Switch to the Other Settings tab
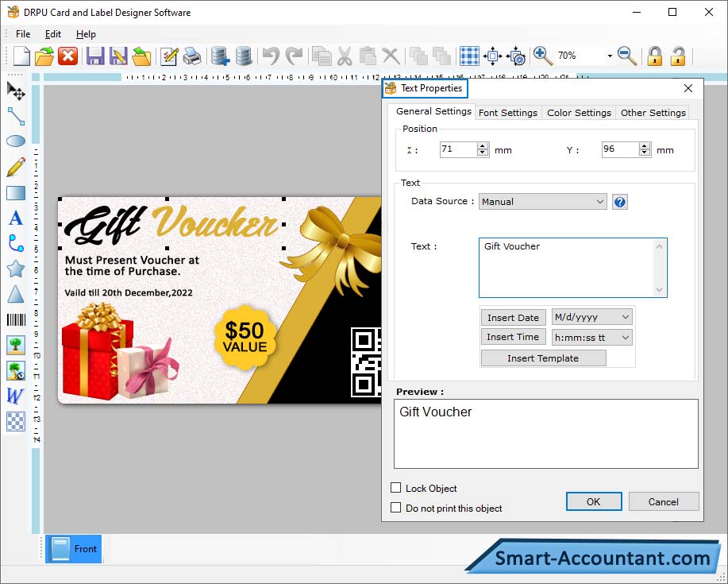Screen dimensions: 728x584 click(x=653, y=113)
